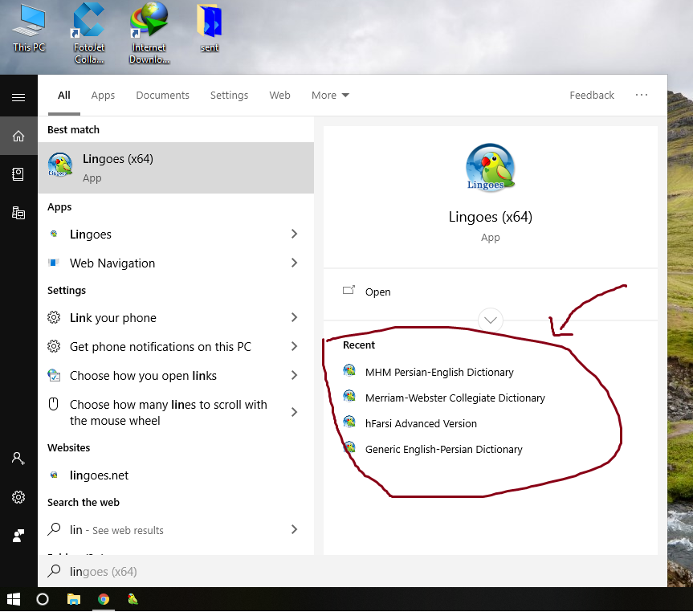Click the search magnifier icon in search box

click(x=54, y=570)
